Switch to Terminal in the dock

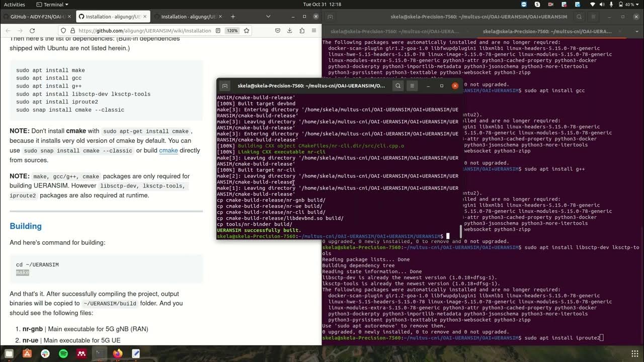[x=100, y=353]
